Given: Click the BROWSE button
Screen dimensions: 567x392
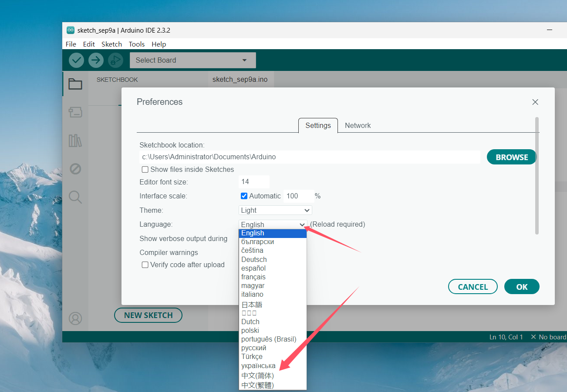Looking at the screenshot, I should (x=512, y=157).
